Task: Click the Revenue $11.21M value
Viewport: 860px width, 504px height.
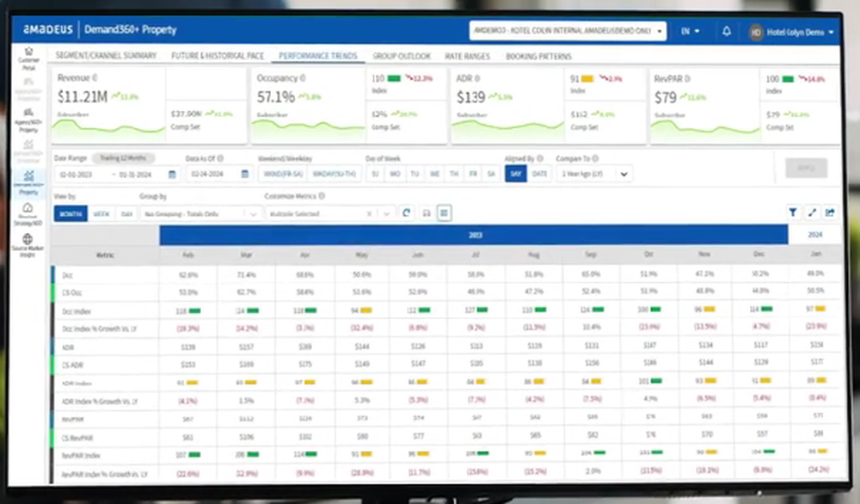Action: click(83, 97)
